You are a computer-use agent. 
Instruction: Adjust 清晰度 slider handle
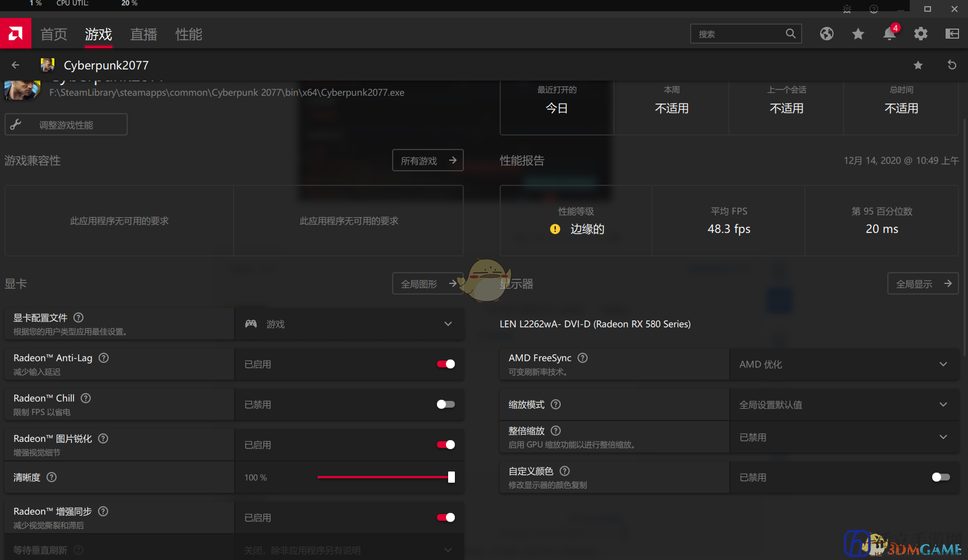pos(452,477)
